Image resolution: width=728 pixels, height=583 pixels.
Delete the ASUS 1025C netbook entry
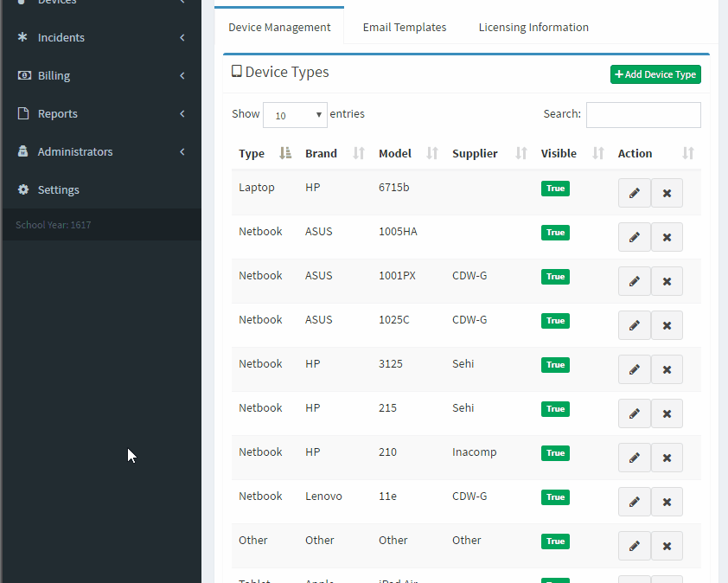667,325
